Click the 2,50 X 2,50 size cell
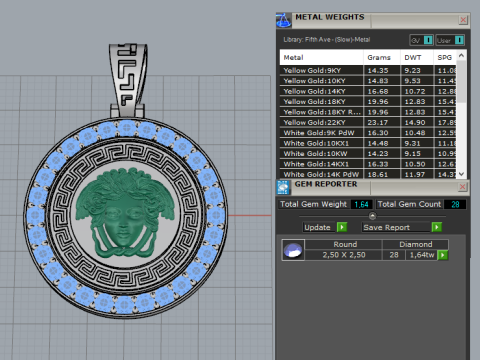Image resolution: width=480 pixels, height=360 pixels. coord(344,255)
